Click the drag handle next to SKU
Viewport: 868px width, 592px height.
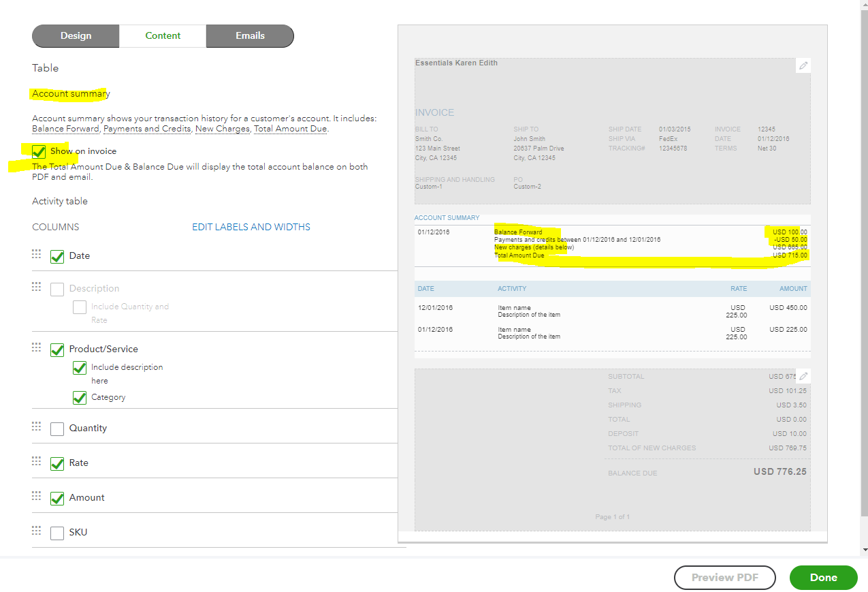pos(37,531)
